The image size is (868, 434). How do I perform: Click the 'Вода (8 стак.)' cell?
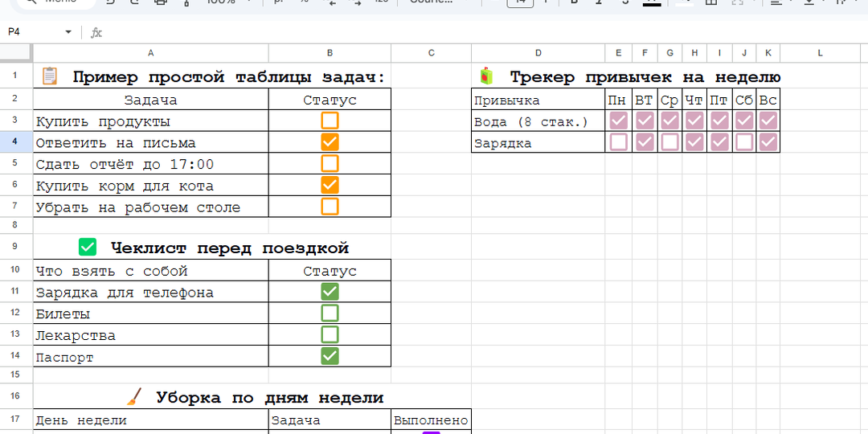click(538, 121)
